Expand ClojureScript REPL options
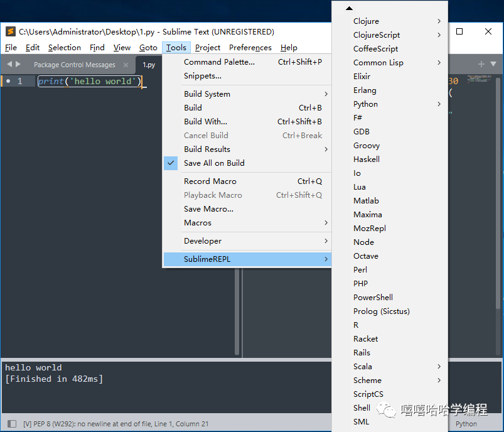The height and width of the screenshot is (432, 504). 390,35
